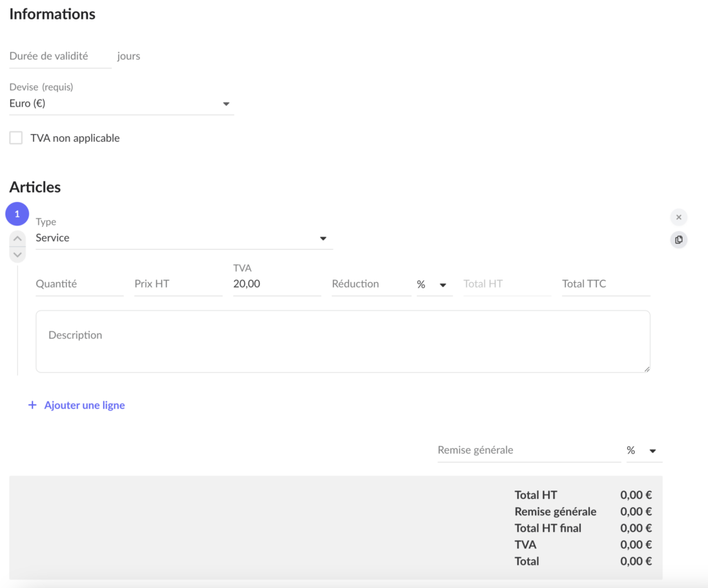Click into the Description text area
This screenshot has height=588, width=708.
342,340
